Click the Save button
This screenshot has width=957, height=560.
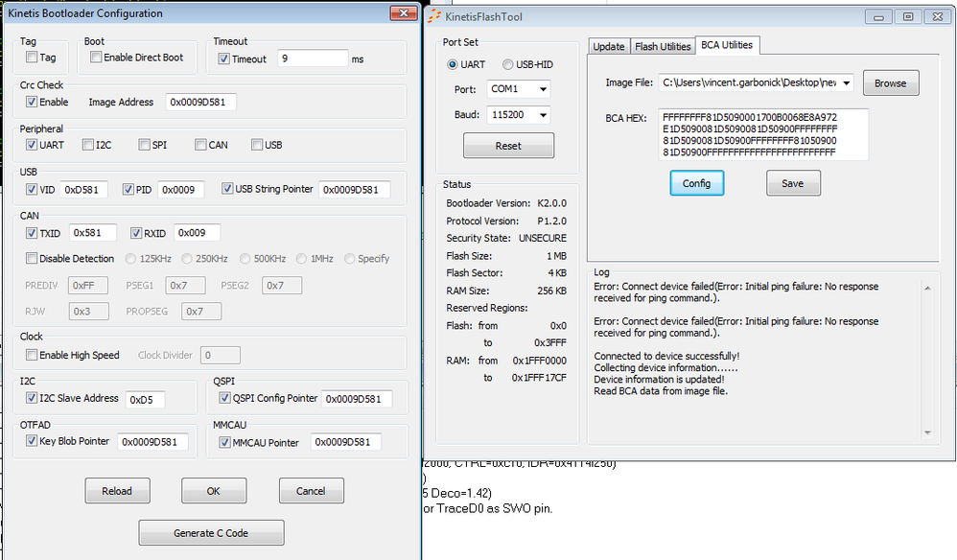793,183
